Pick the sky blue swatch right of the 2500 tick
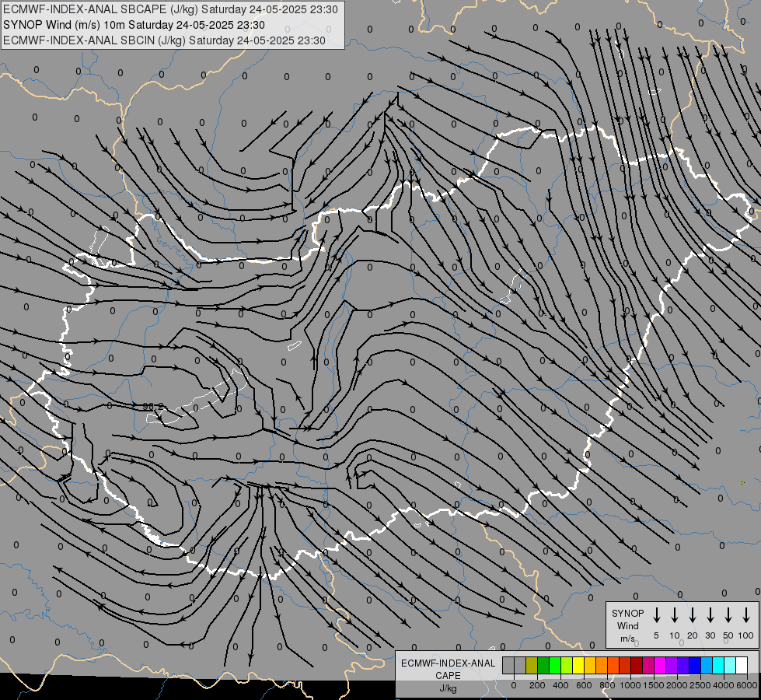 click(x=707, y=665)
